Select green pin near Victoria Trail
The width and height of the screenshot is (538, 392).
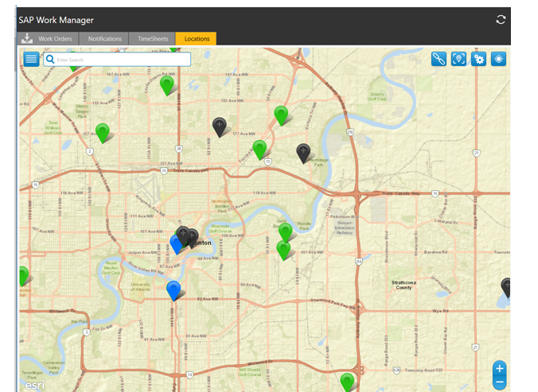click(281, 115)
